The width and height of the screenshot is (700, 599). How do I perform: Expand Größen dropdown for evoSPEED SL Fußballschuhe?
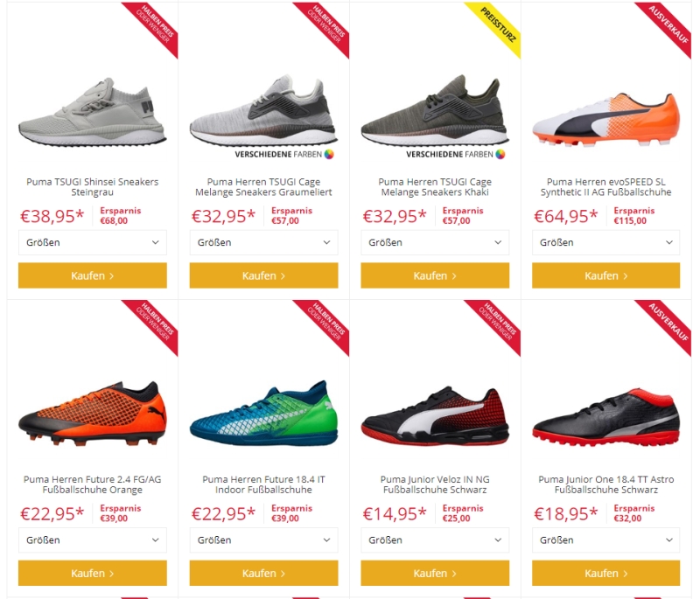coord(605,242)
